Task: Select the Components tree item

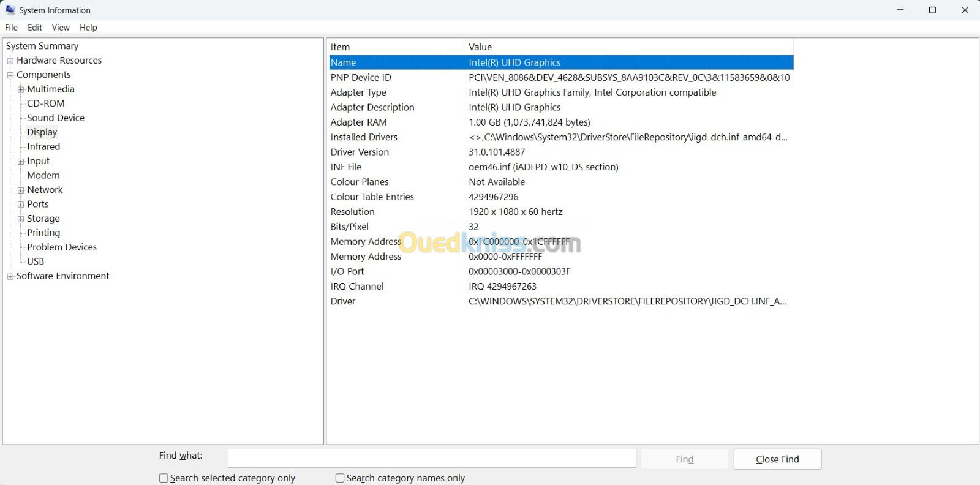Action: [43, 75]
